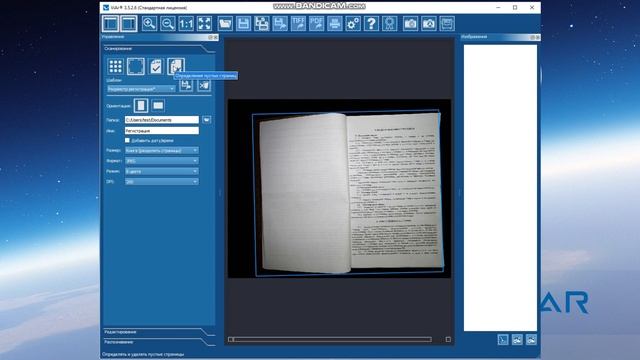640x360 pixels.
Task: Maximize the application window
Action: [x=515, y=7]
